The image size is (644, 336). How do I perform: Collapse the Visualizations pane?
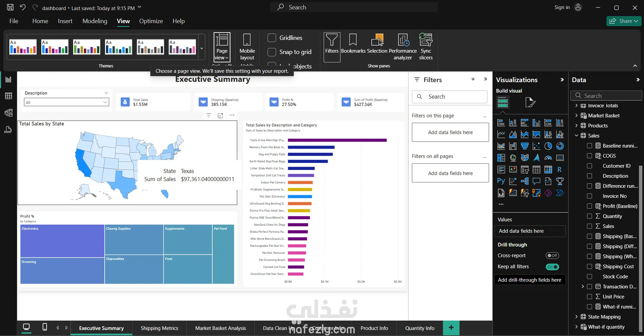pyautogui.click(x=562, y=80)
